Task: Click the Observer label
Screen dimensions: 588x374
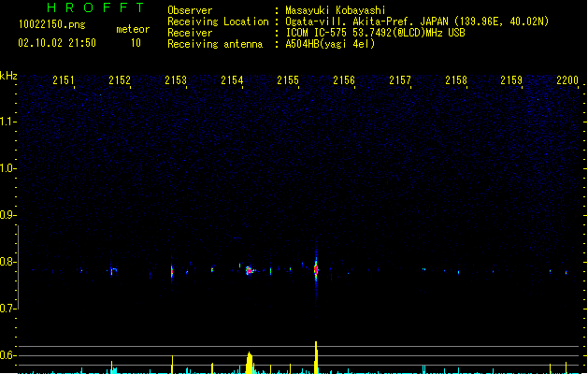Action: (190, 10)
